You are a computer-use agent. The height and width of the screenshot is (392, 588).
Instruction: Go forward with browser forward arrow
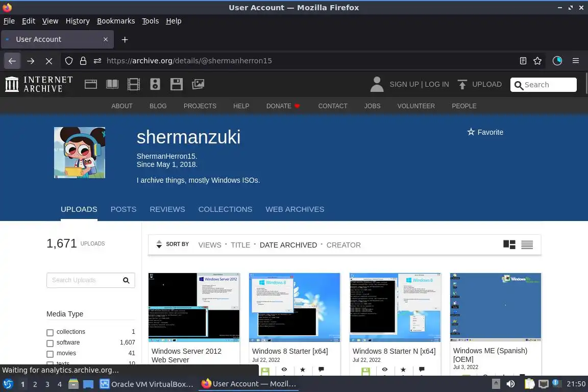[x=31, y=61]
